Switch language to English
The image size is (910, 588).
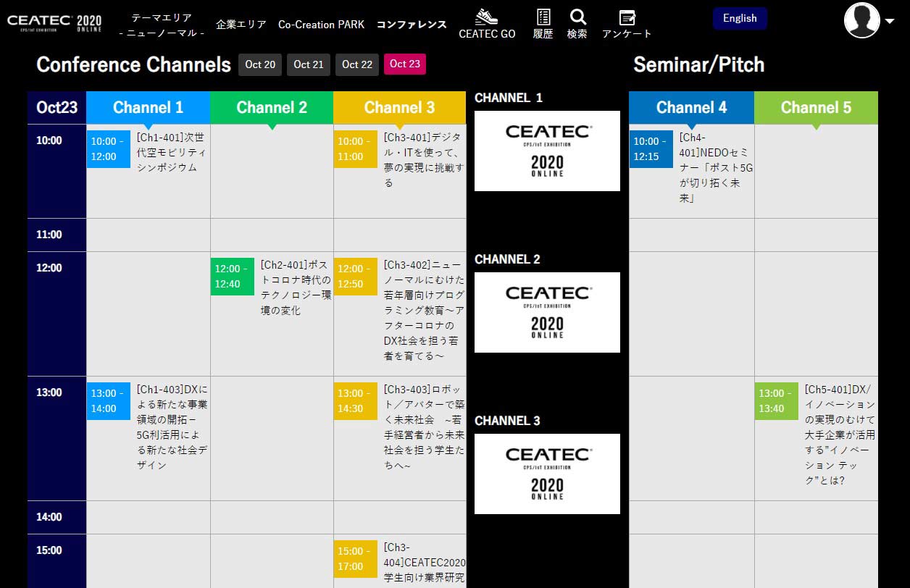[740, 18]
